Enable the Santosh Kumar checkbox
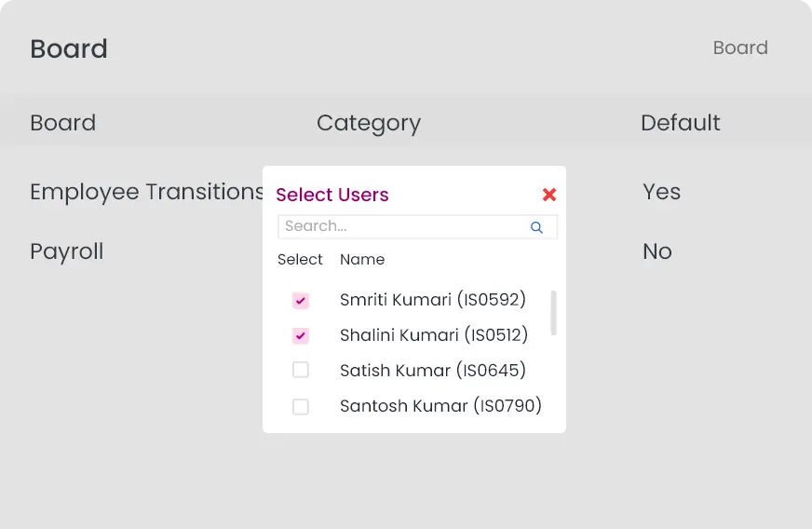 click(x=301, y=407)
